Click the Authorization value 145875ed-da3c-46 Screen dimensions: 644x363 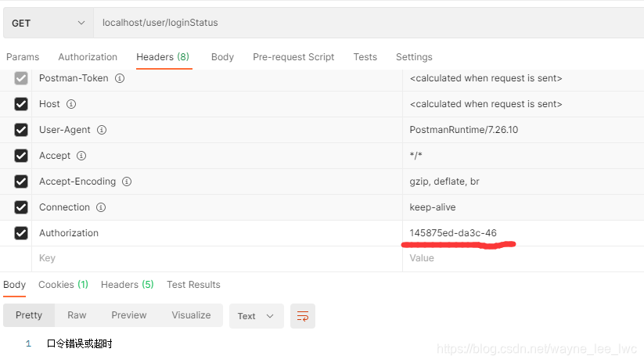[453, 233]
